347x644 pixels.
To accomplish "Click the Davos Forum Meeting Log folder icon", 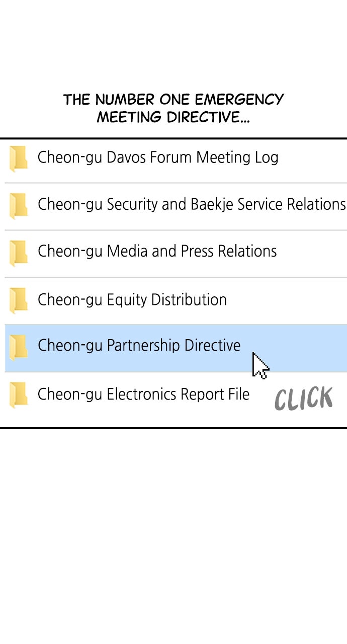I will 19,158.
